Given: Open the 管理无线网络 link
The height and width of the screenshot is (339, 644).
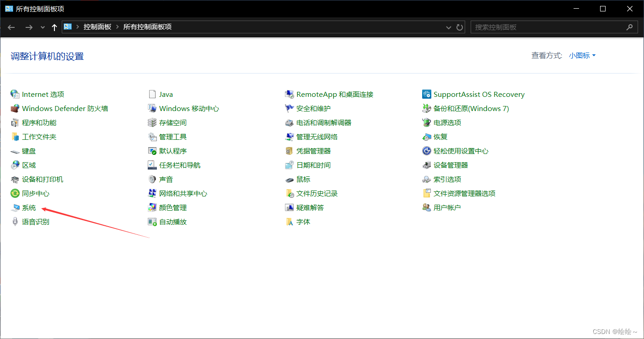Looking at the screenshot, I should [317, 137].
